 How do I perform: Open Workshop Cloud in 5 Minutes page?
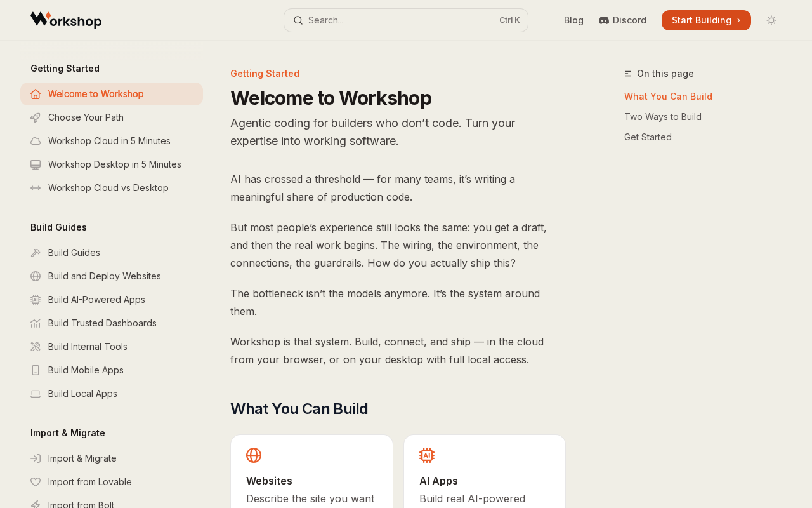[x=112, y=141]
